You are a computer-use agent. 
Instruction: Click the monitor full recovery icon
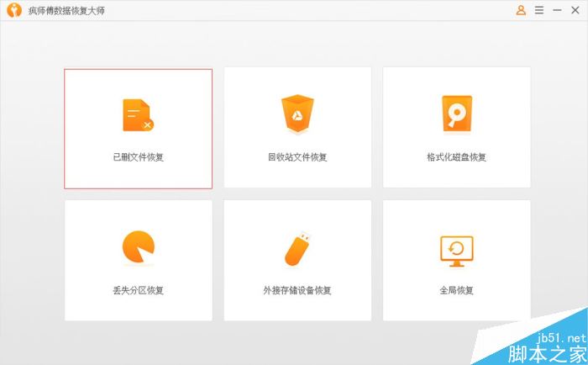point(456,251)
